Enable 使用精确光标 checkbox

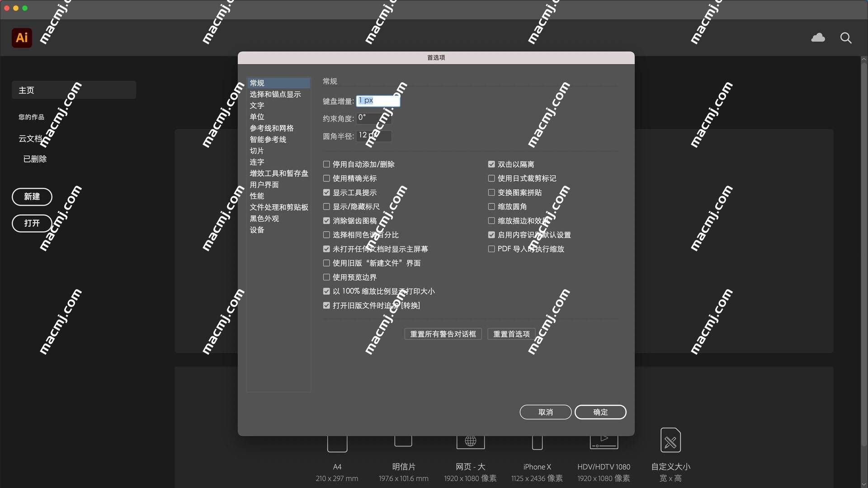click(x=326, y=178)
